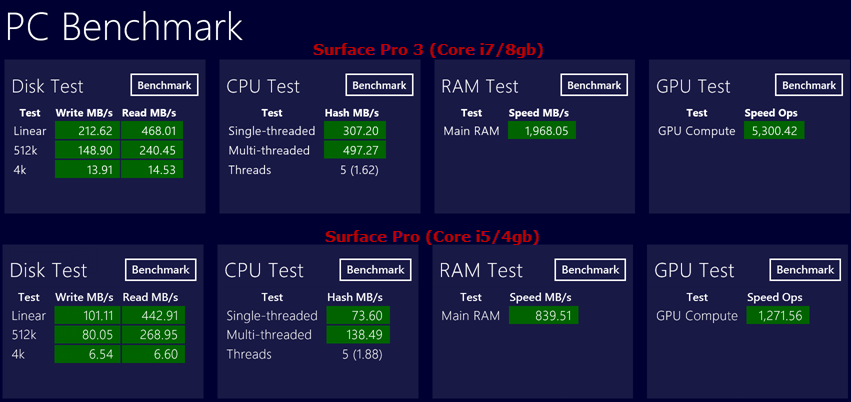Run Surface Pro 3 GPU Test Benchmark
Image resolution: width=851 pixels, height=402 pixels.
point(809,85)
